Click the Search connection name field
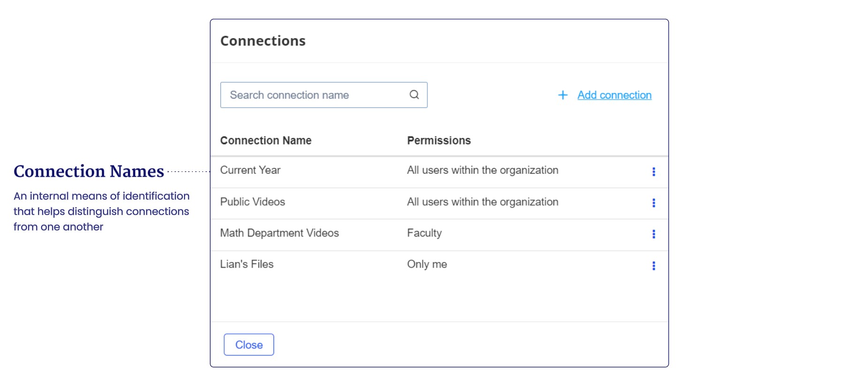The width and height of the screenshot is (868, 378). [314, 95]
